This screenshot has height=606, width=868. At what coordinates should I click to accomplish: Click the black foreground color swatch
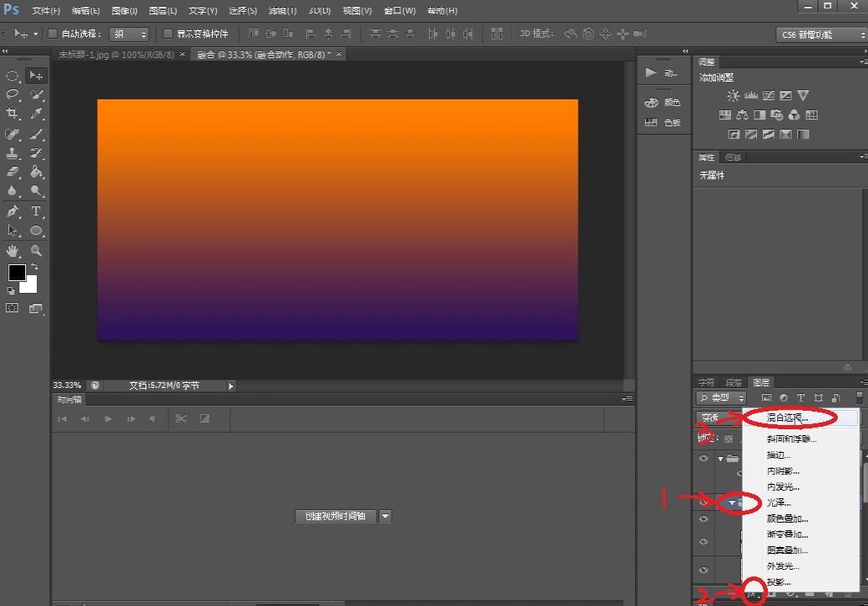[x=17, y=272]
